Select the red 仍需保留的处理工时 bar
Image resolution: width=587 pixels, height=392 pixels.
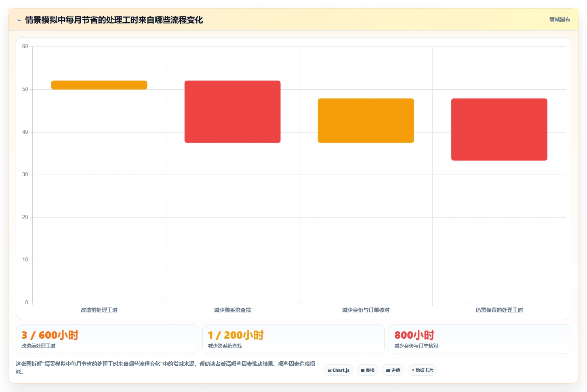pos(499,129)
